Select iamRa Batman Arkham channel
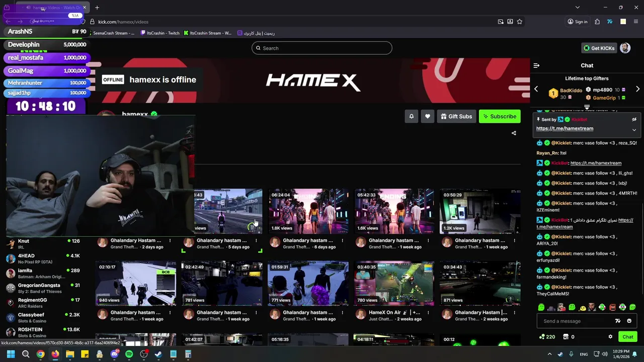The width and height of the screenshot is (644, 362). tap(43, 273)
